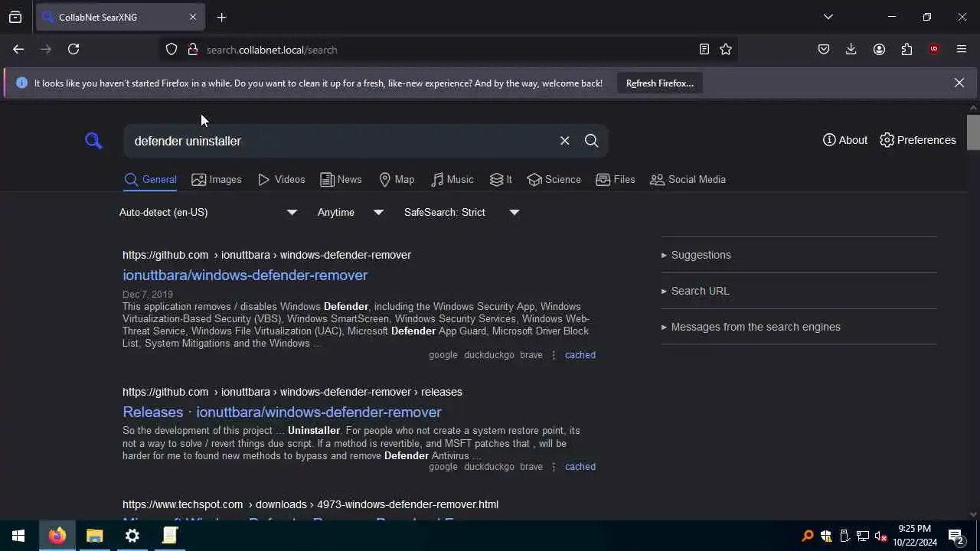Click the techspot.com downloads result URL
Image resolution: width=980 pixels, height=551 pixels.
point(310,504)
